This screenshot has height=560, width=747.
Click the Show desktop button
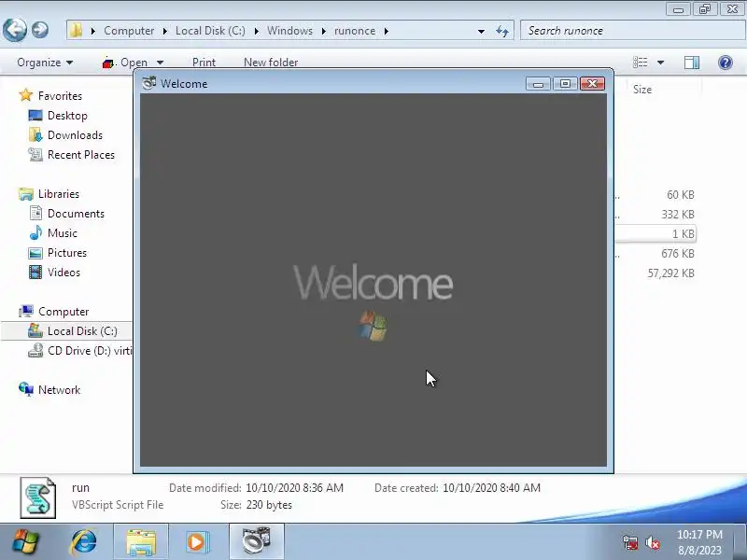coord(740,542)
